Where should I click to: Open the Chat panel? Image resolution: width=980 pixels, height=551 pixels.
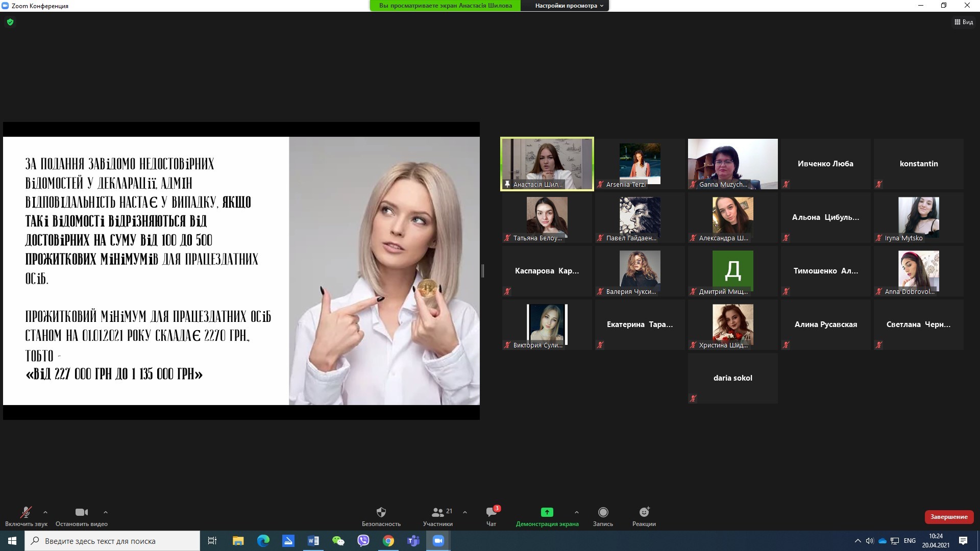pos(491,512)
